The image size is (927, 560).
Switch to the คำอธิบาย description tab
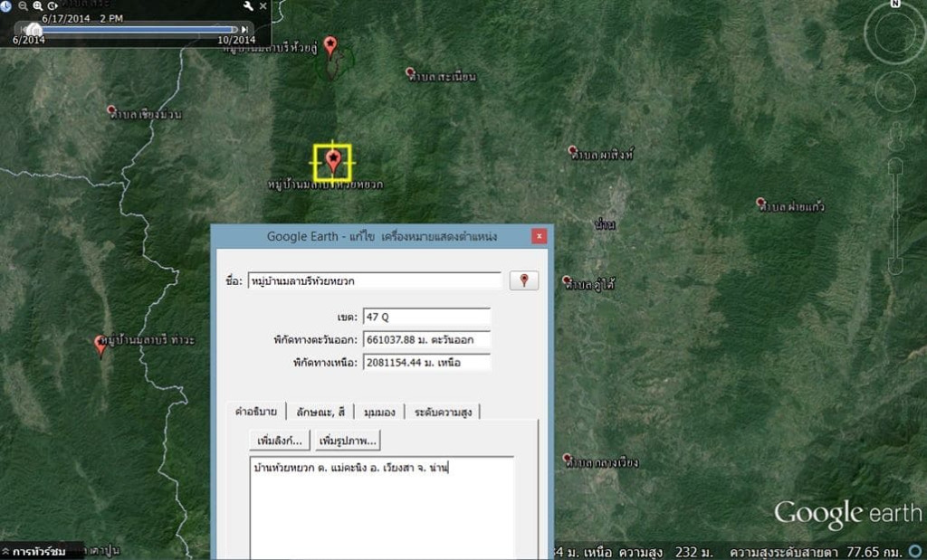[x=256, y=411]
